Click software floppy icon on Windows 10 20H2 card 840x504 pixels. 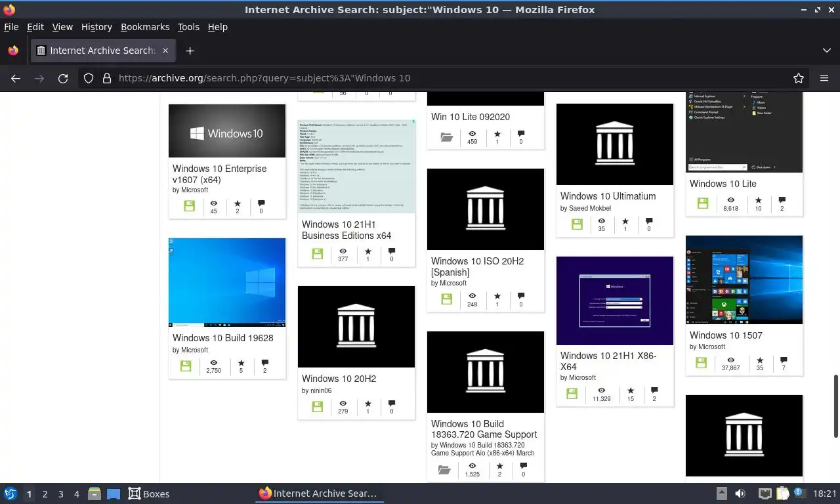pyautogui.click(x=318, y=407)
